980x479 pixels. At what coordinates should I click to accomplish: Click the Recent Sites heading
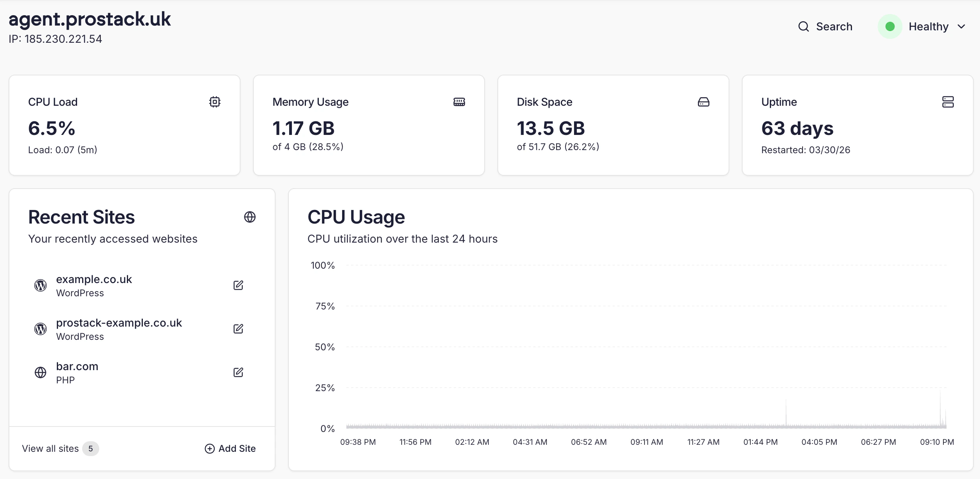[81, 217]
